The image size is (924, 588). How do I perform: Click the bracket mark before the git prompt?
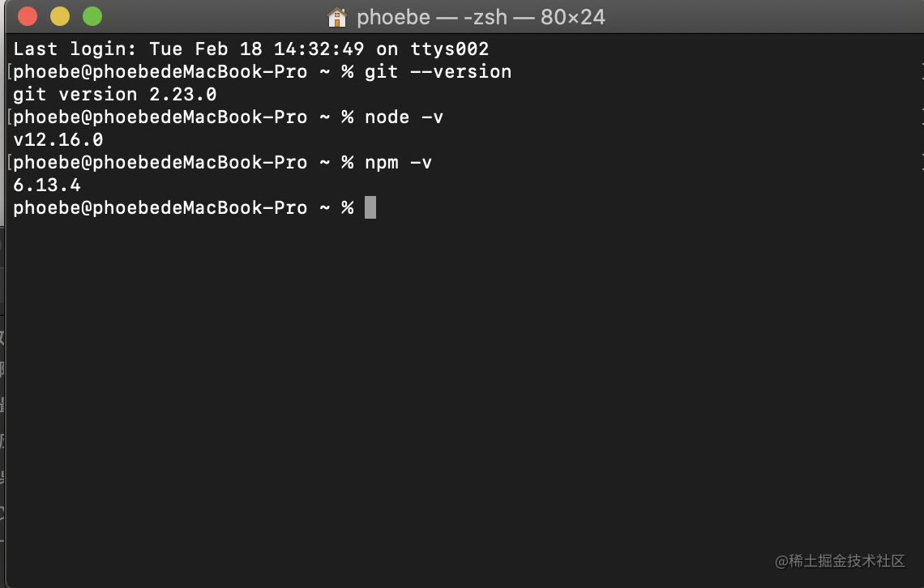click(x=9, y=72)
